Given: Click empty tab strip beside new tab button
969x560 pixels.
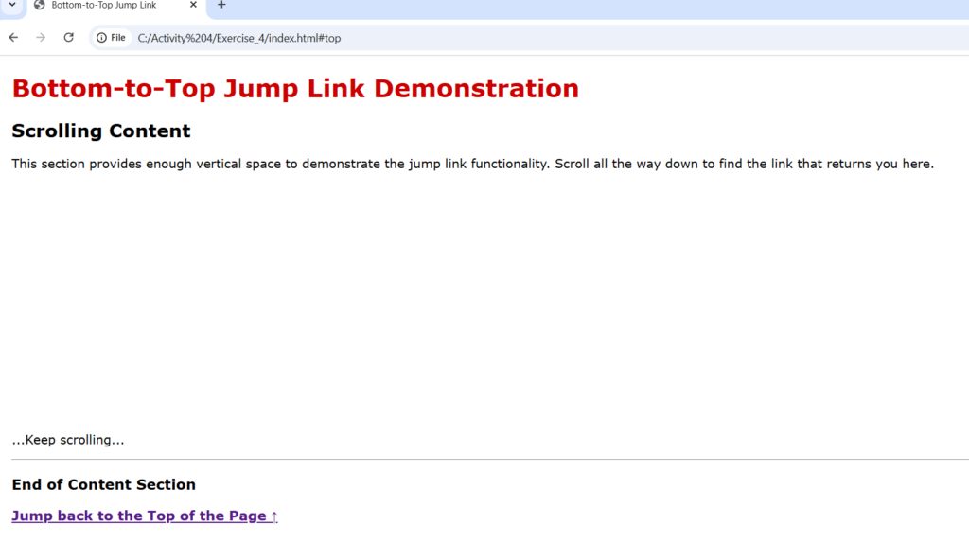Looking at the screenshot, I should [x=568, y=8].
